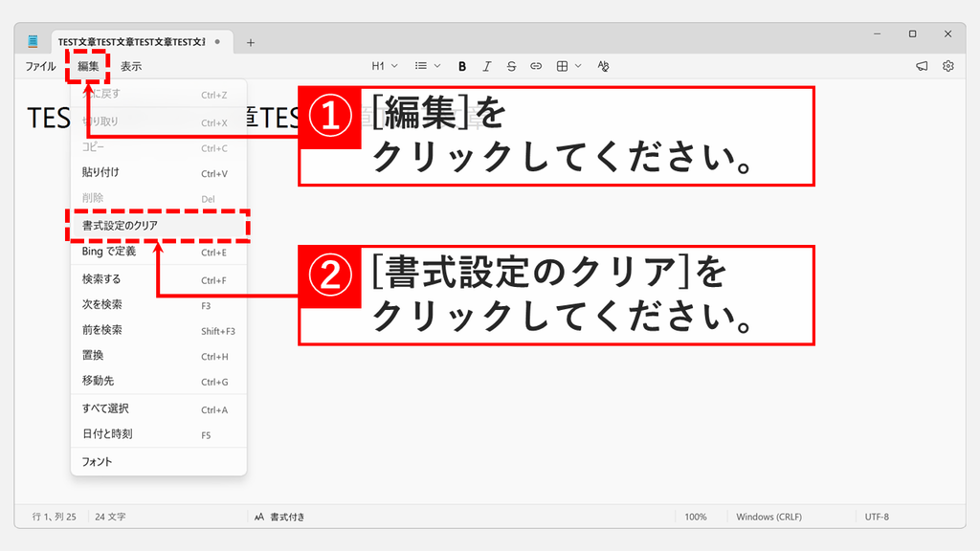
Task: Insert a link with the chain icon
Action: coord(536,66)
